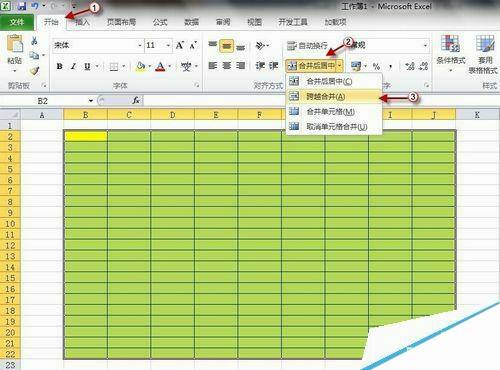Click the Underline formatting icon
Image resolution: width=500 pixels, height=370 pixels.
tap(87, 66)
